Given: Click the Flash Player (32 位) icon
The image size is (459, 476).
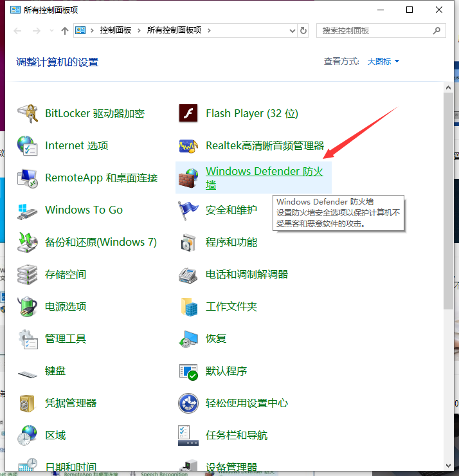Looking at the screenshot, I should [x=188, y=114].
